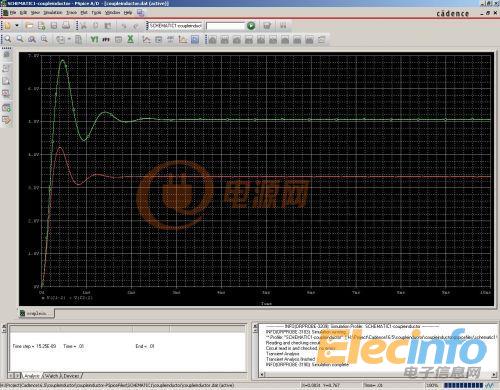
Task: Toggle the highlighted blue cursor toolbar button
Action: point(195,40)
